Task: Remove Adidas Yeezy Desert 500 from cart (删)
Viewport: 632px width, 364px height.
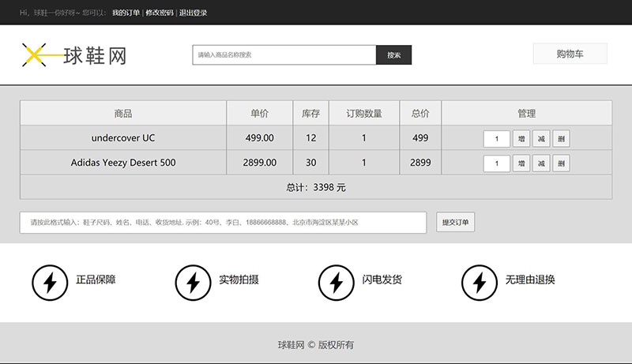Action: [x=561, y=163]
